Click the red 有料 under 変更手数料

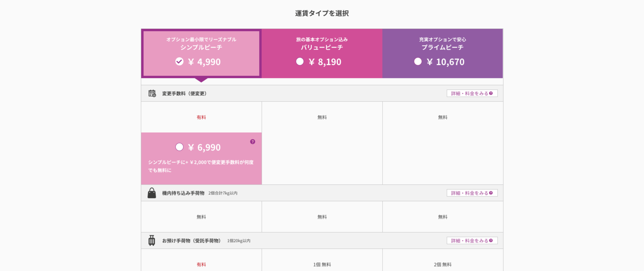201,117
